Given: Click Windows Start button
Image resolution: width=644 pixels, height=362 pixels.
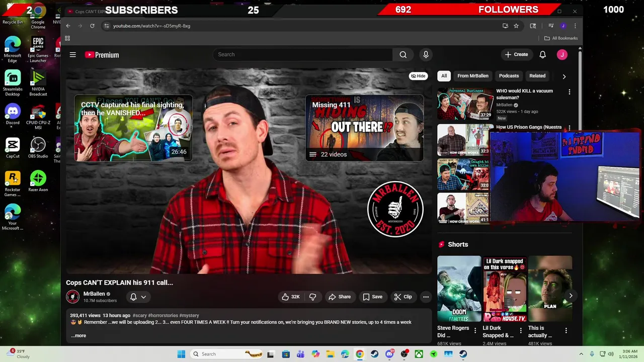Looking at the screenshot, I should pos(181,354).
